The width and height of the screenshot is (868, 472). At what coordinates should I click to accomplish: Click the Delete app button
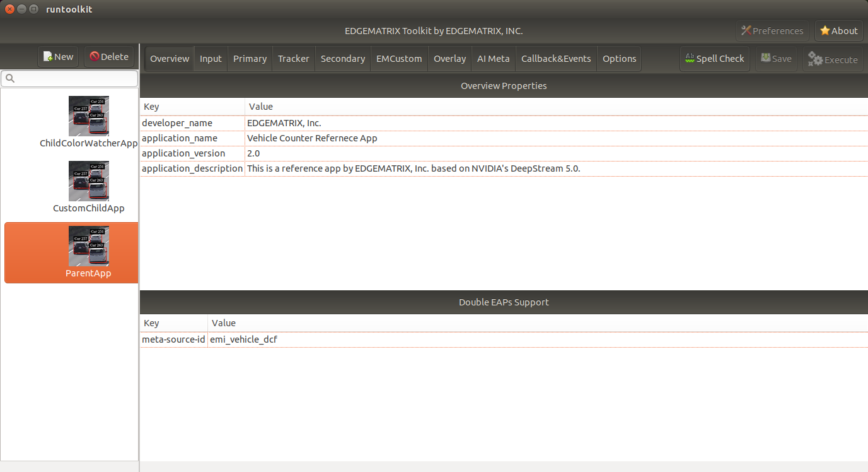point(109,57)
